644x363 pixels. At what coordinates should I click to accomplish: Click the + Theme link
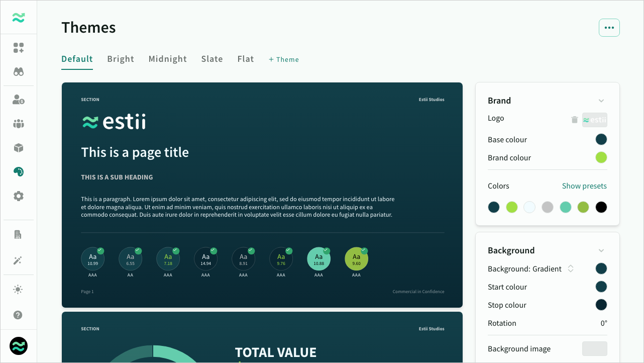click(x=284, y=59)
